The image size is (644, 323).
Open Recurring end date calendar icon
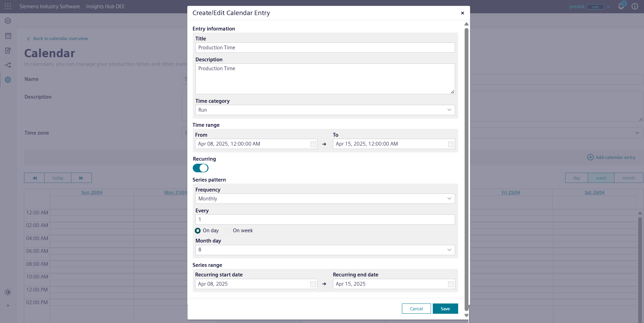click(451, 284)
